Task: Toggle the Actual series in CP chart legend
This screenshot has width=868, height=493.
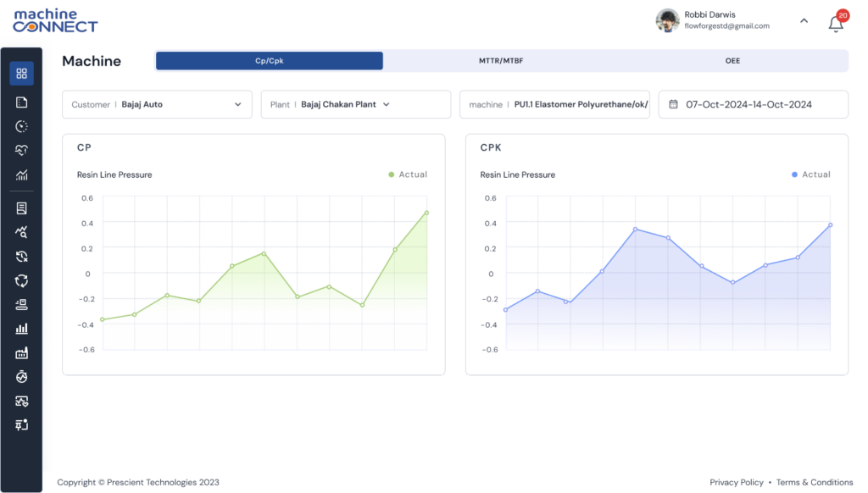Action: (408, 174)
